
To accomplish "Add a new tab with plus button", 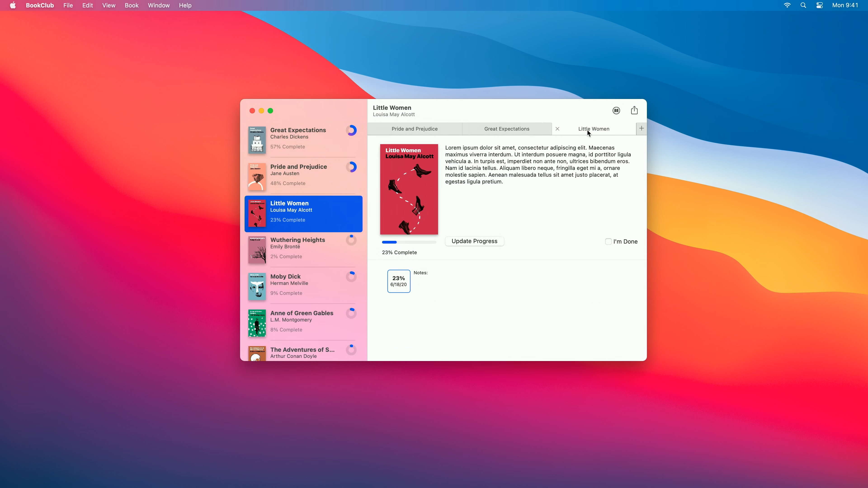I will 641,128.
